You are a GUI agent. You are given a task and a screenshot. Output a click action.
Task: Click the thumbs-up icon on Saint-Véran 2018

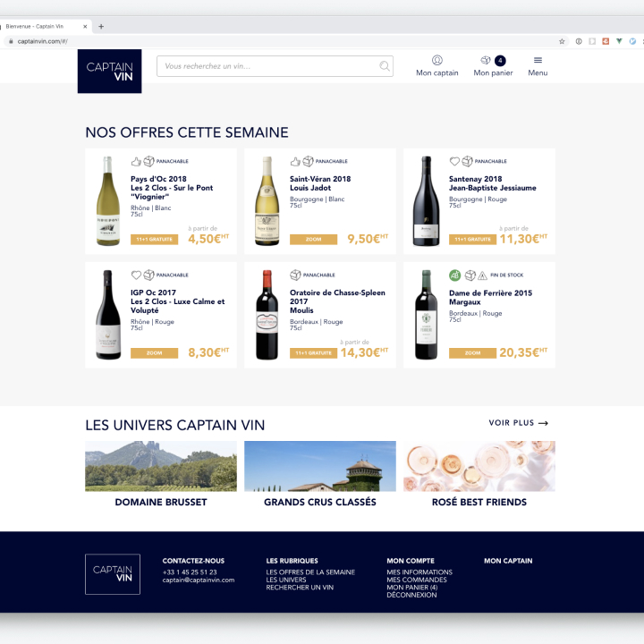(x=295, y=161)
